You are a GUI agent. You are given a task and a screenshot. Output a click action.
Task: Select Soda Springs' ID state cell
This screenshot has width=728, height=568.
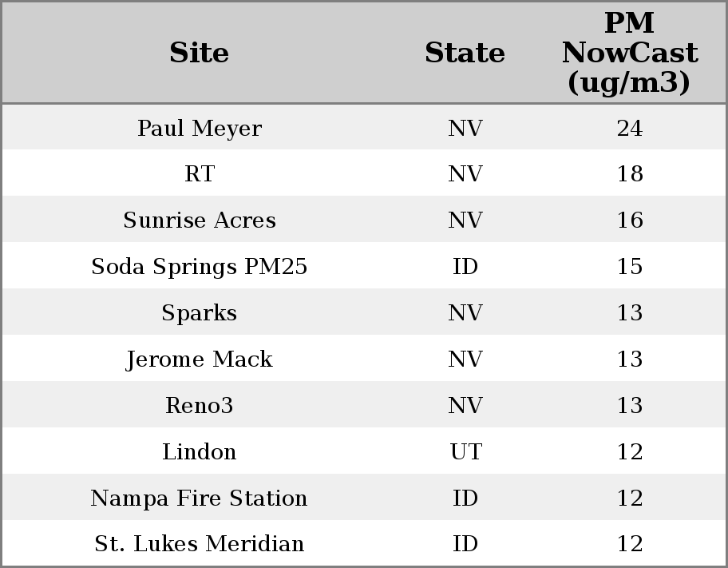[465, 267]
